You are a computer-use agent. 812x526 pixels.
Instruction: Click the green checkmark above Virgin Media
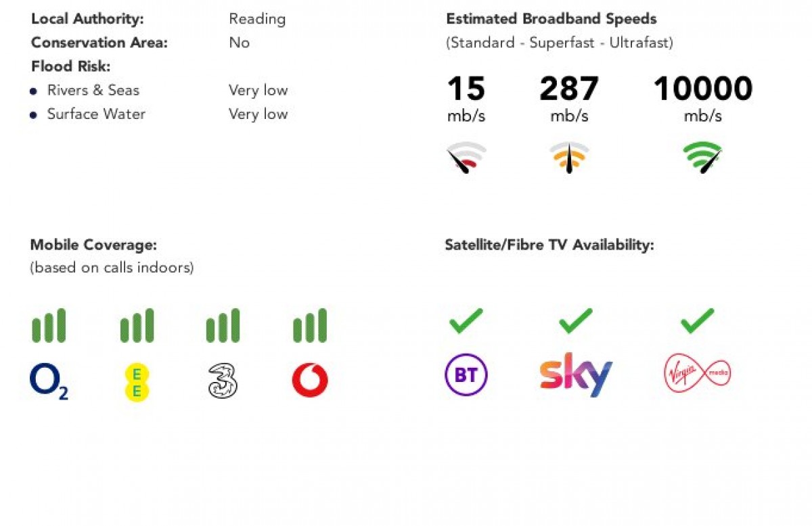pyautogui.click(x=697, y=320)
